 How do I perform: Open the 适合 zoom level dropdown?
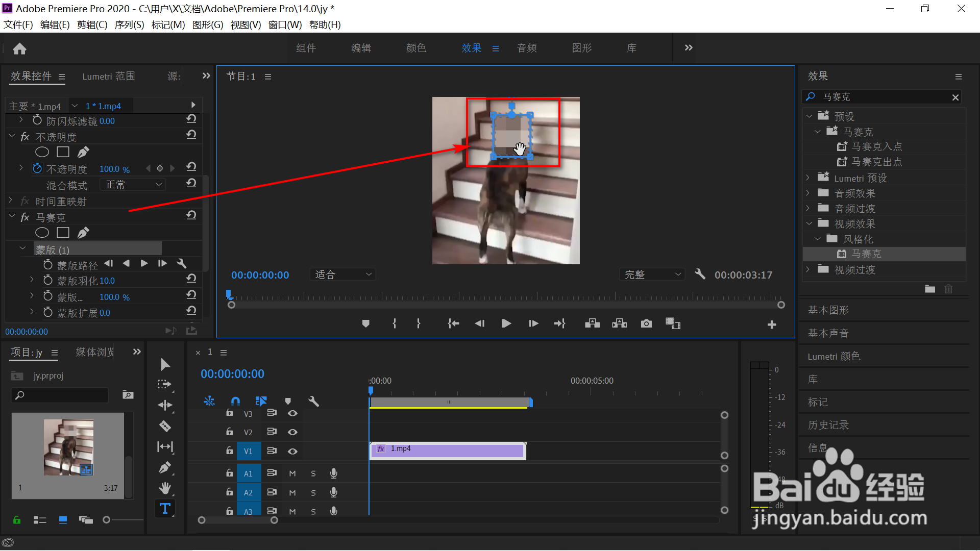tap(343, 274)
